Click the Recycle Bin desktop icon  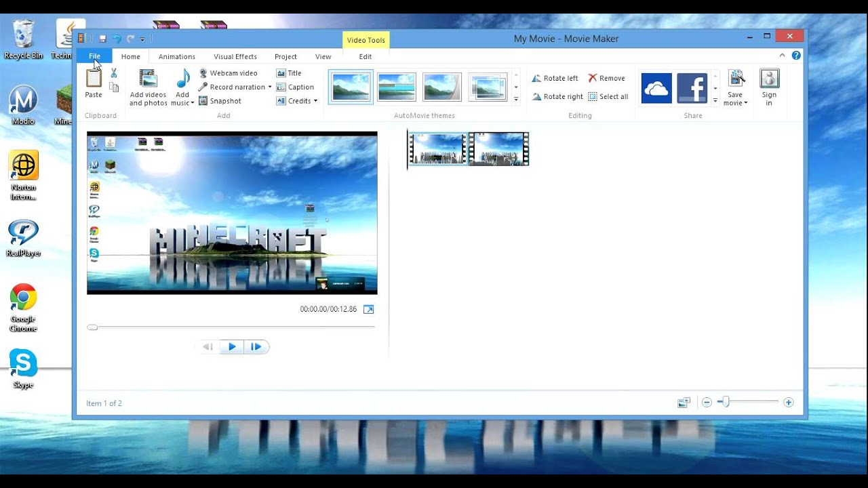[23, 39]
